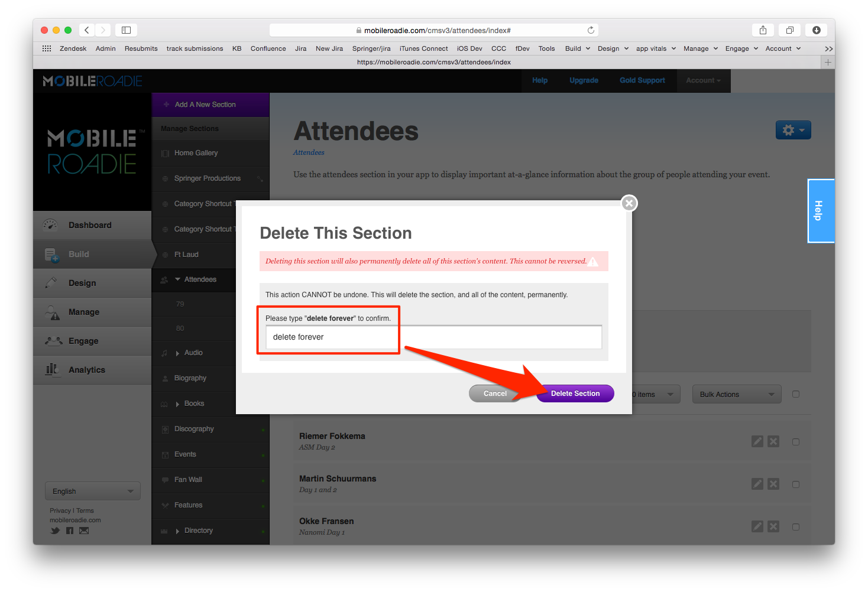Open Safari downloads icon
This screenshot has width=868, height=592.
[x=816, y=30]
